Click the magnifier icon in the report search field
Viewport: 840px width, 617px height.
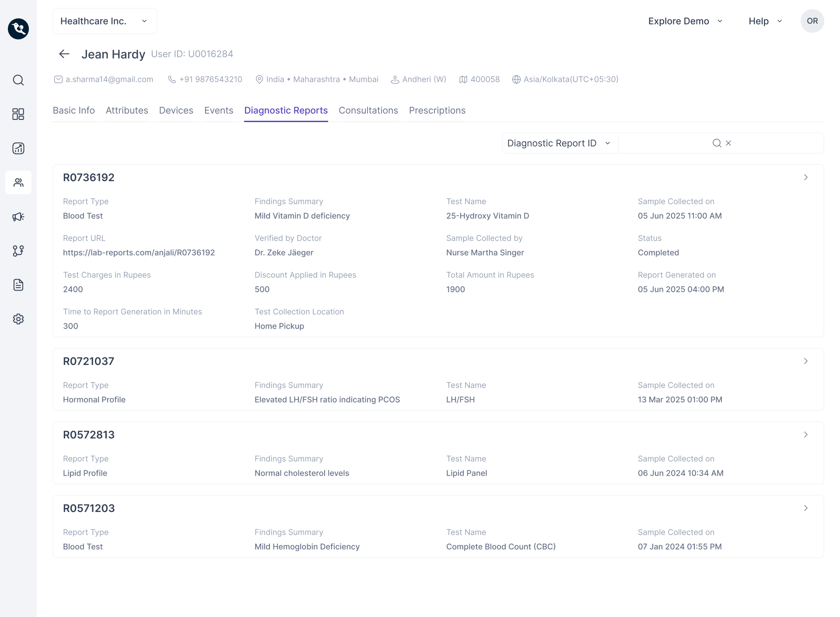[x=717, y=143]
